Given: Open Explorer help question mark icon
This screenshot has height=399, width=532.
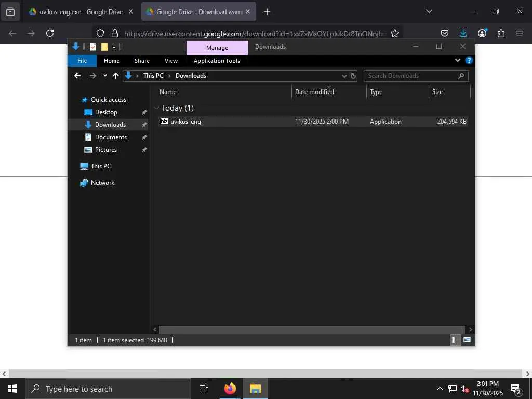Looking at the screenshot, I should 469,60.
